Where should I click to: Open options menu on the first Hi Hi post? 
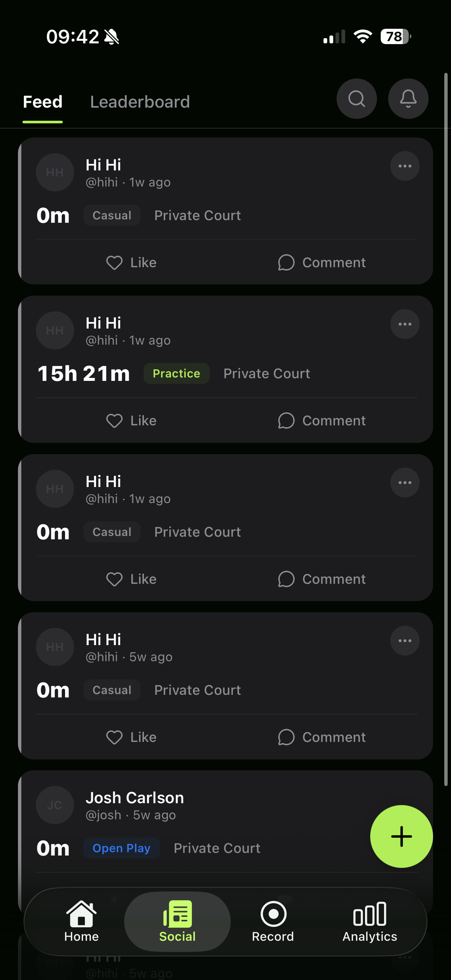pos(405,166)
